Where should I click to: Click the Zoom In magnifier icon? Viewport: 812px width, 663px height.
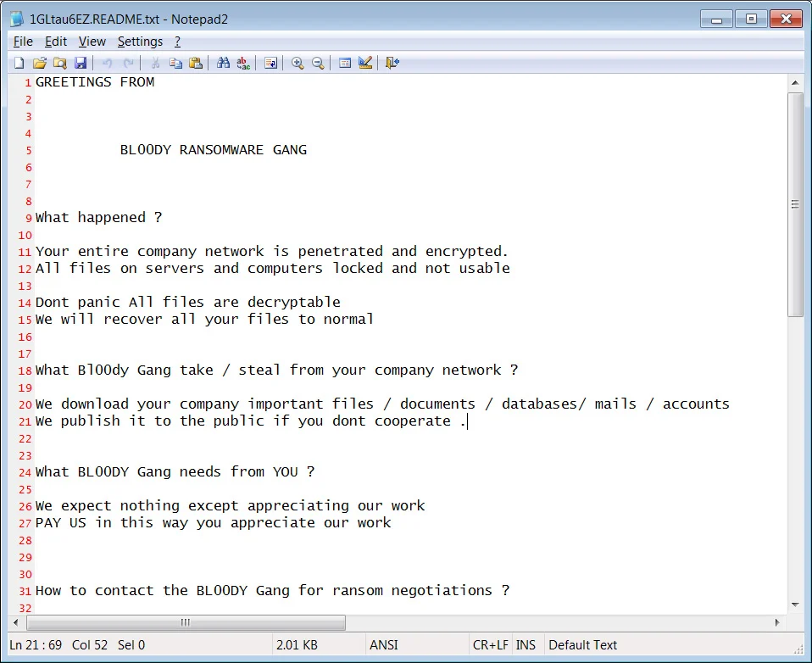point(298,63)
